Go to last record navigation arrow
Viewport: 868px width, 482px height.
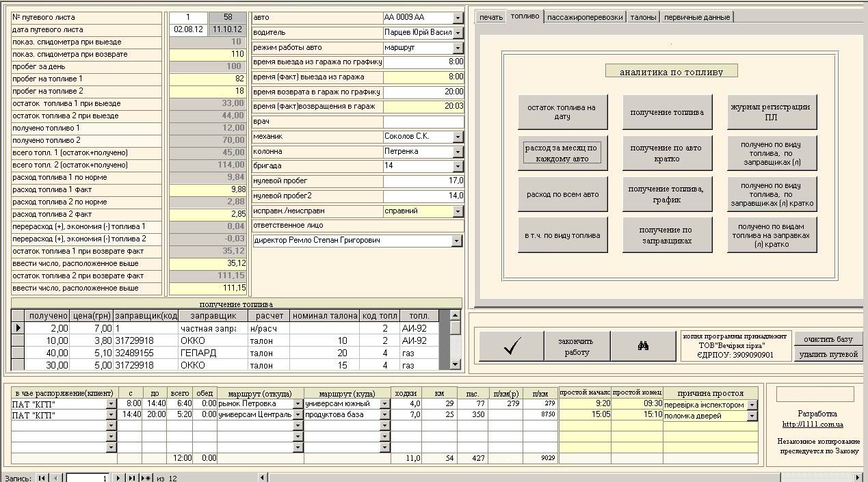tap(131, 478)
